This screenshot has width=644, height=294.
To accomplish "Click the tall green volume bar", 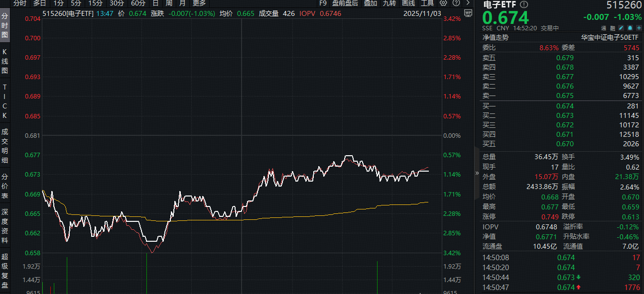I will coord(147,273).
